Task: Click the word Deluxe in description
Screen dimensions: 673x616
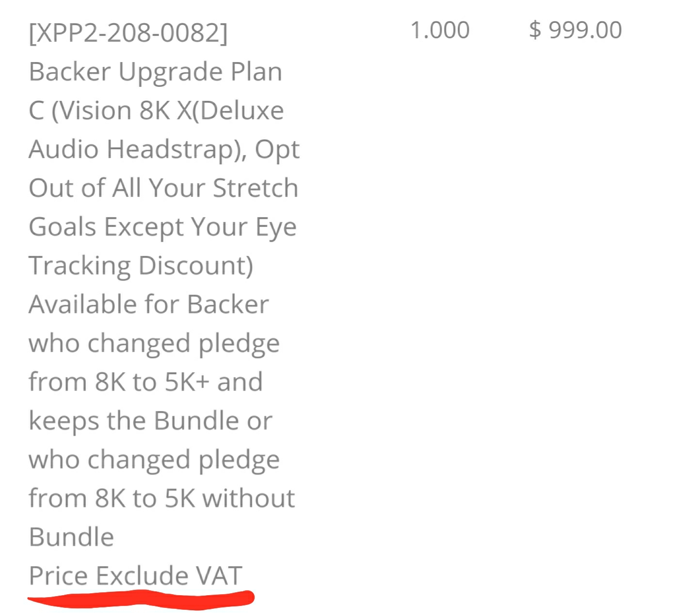Action: (x=241, y=111)
